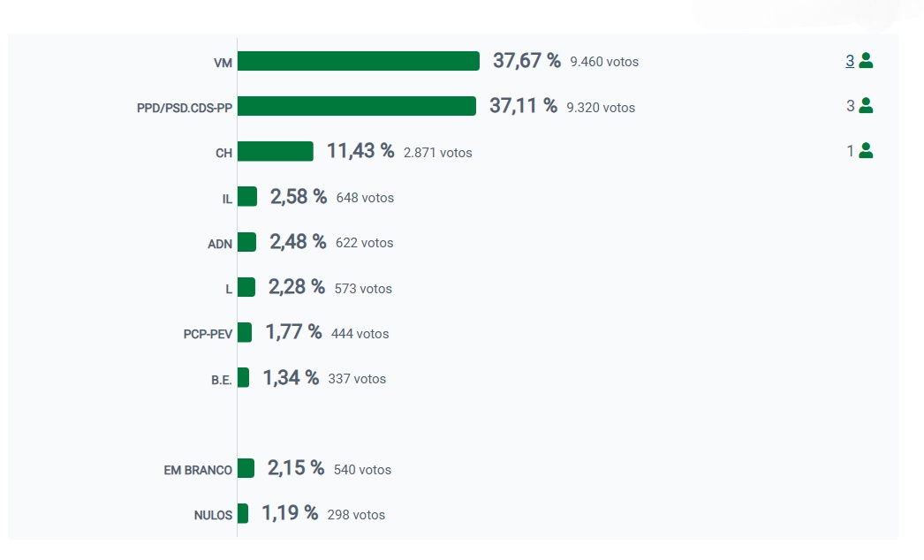
Task: Click the person icon in the VM row
Action: pyautogui.click(x=866, y=61)
